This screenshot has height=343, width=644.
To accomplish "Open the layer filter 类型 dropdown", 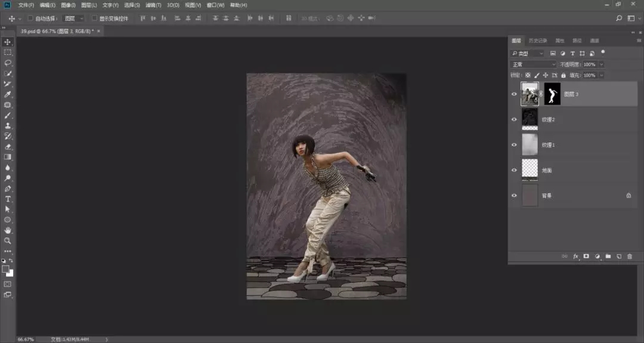I will [528, 54].
